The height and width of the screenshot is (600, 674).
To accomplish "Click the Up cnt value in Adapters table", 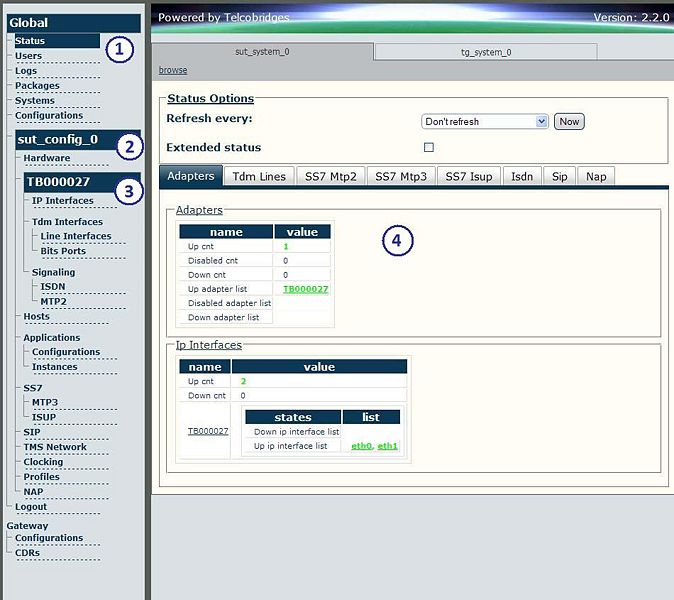I will [286, 247].
